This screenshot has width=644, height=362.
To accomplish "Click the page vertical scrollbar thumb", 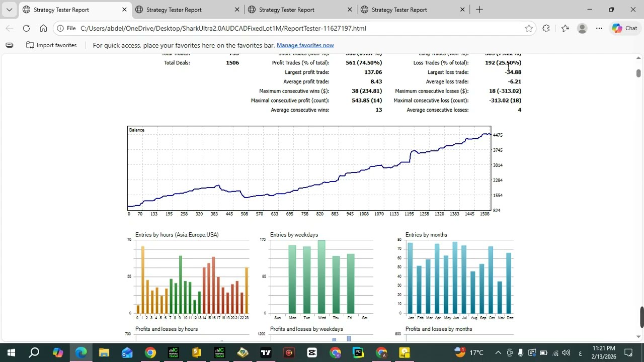I will 638,73.
